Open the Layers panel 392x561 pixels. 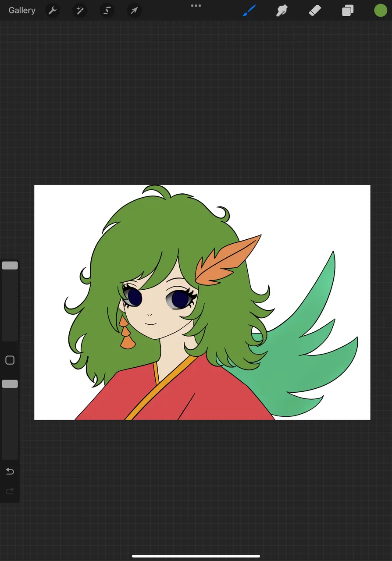[348, 11]
